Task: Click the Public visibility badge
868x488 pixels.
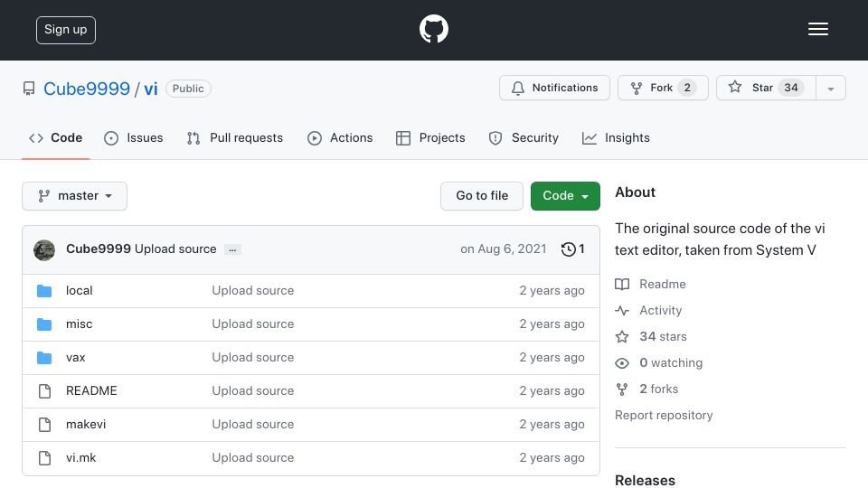Action: 188,89
